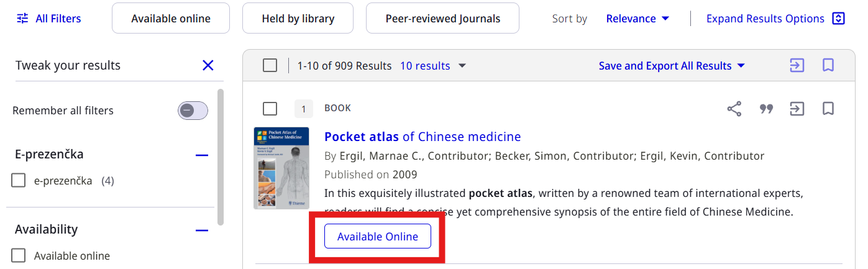Export result 1 using the arrow icon
The width and height of the screenshot is (868, 269).
tap(797, 109)
